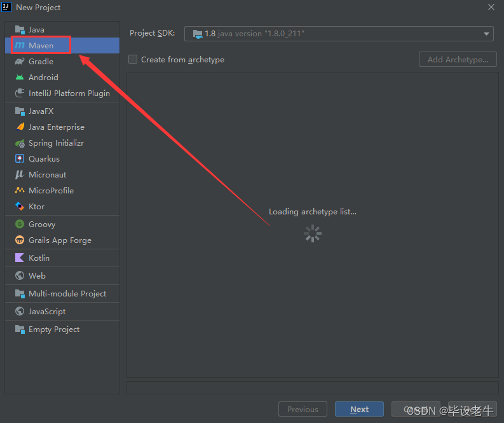Image resolution: width=504 pixels, height=423 pixels.
Task: Click the Quarkus icon
Action: (x=20, y=158)
